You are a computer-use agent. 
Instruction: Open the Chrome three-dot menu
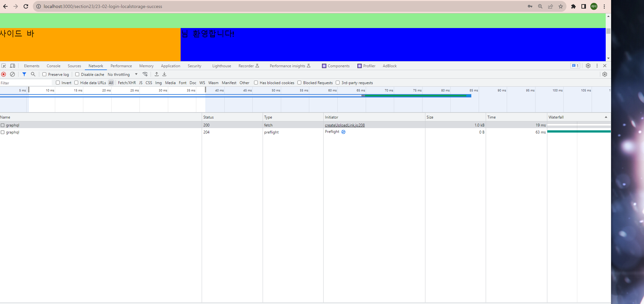pos(604,6)
